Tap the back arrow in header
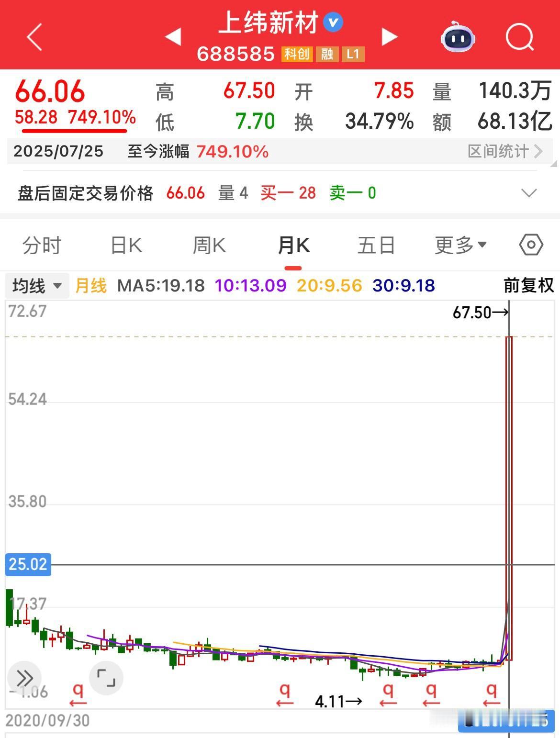Screen dimensions: 560x738 [34, 37]
